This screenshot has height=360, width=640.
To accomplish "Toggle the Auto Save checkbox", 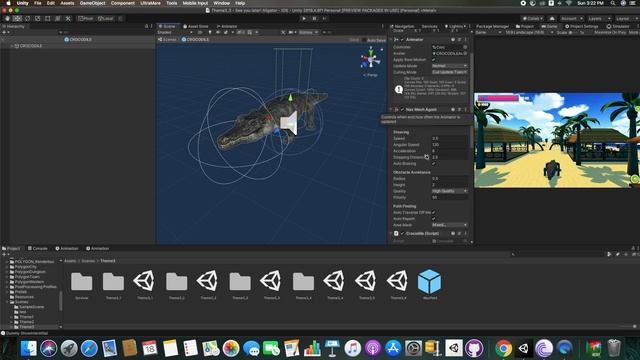I will tap(364, 40).
